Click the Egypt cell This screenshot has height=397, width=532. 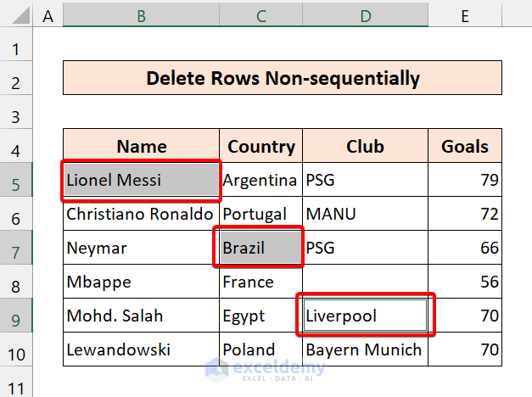(259, 316)
